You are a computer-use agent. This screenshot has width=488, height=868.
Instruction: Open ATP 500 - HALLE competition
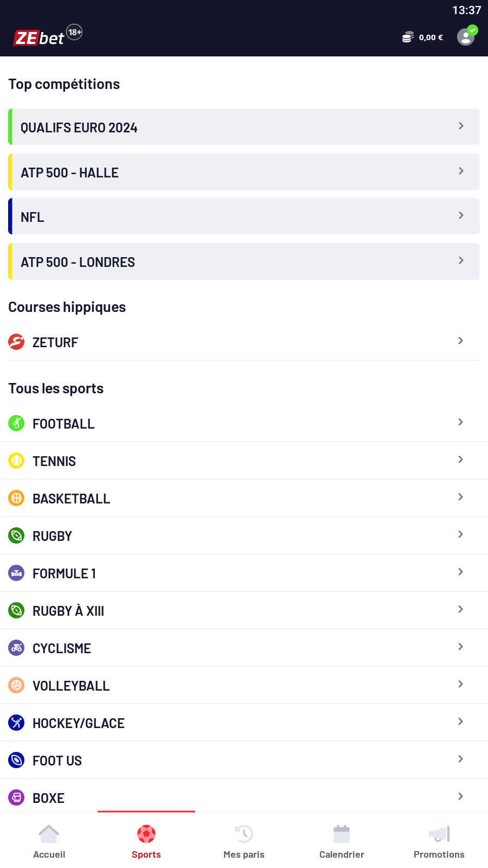[x=244, y=172]
